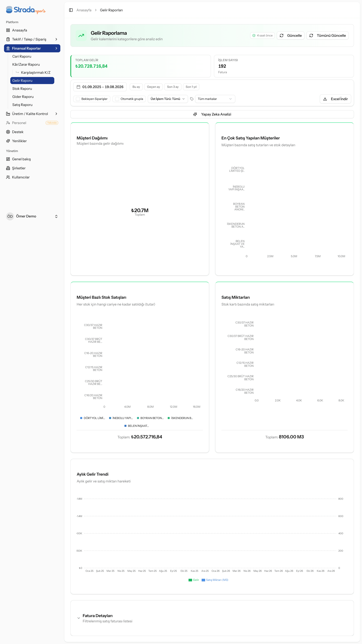Open the Tüm markalar dropdown
This screenshot has height=644, width=362.
[x=215, y=99]
